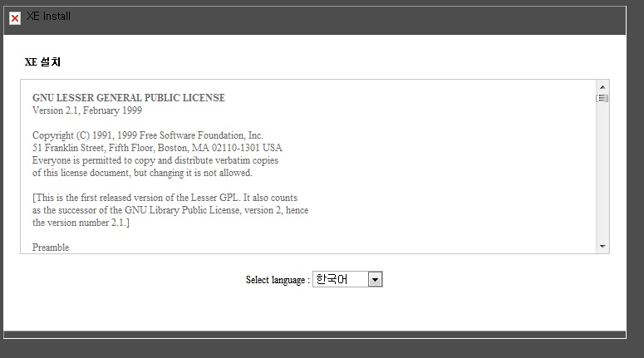Screen dimensions: 644x358
Task: Click the broken XE Install image icon
Action: tap(15, 18)
